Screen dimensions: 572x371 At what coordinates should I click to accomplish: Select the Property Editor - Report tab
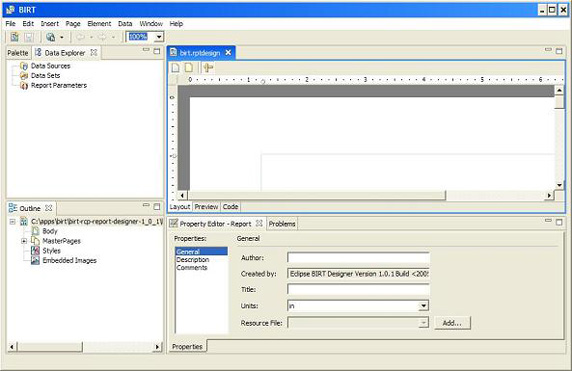(x=215, y=224)
